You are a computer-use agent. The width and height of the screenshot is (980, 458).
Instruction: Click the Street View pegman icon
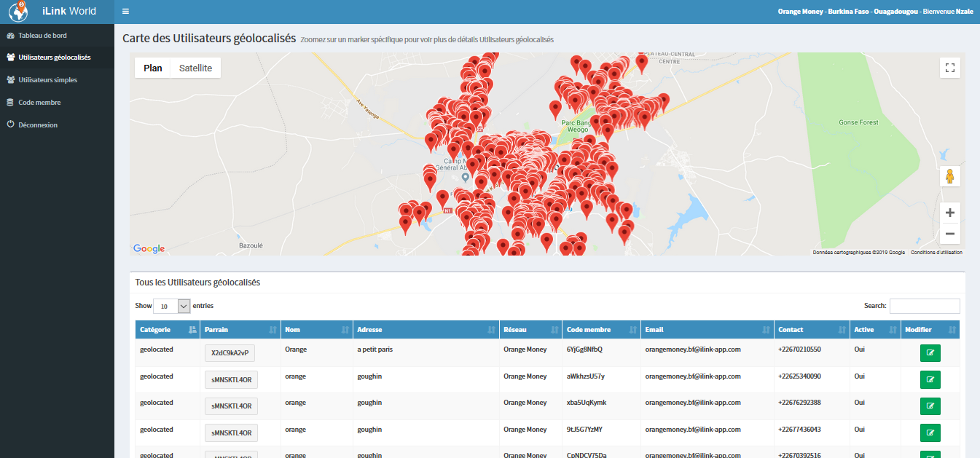949,176
